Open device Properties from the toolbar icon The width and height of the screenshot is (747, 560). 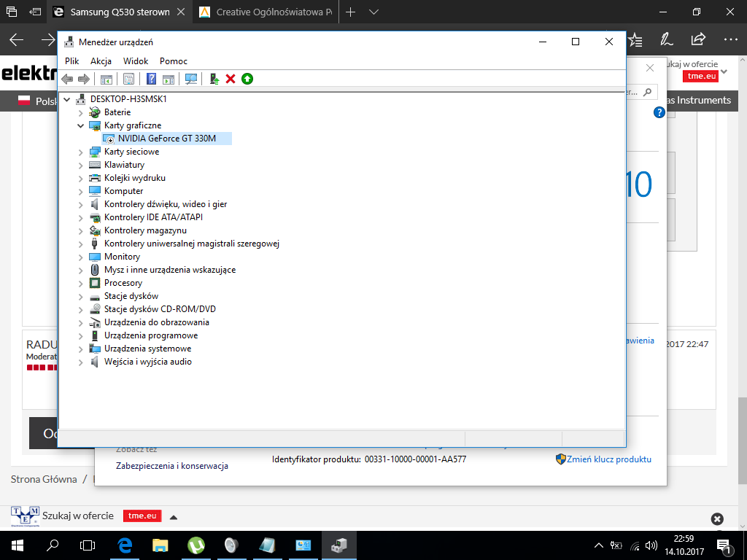click(128, 79)
